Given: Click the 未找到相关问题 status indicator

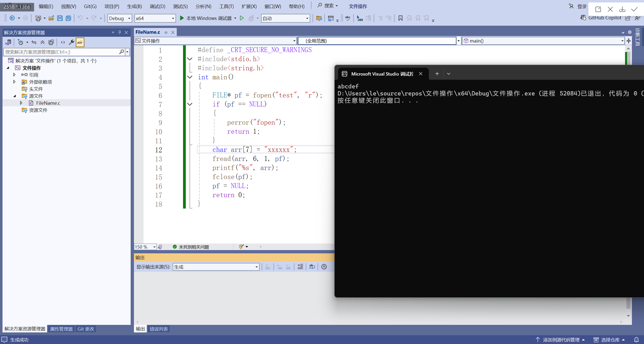Looking at the screenshot, I should [191, 247].
